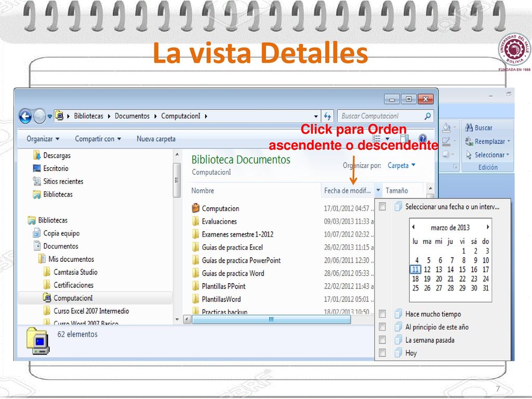
Task: Select Curso Excel 2007 Intermedio folder
Action: 86,311
